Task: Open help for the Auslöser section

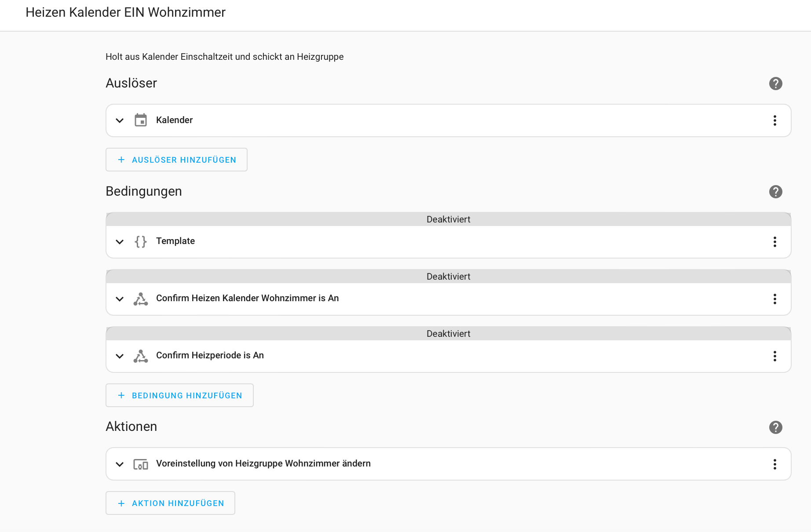Action: click(775, 84)
